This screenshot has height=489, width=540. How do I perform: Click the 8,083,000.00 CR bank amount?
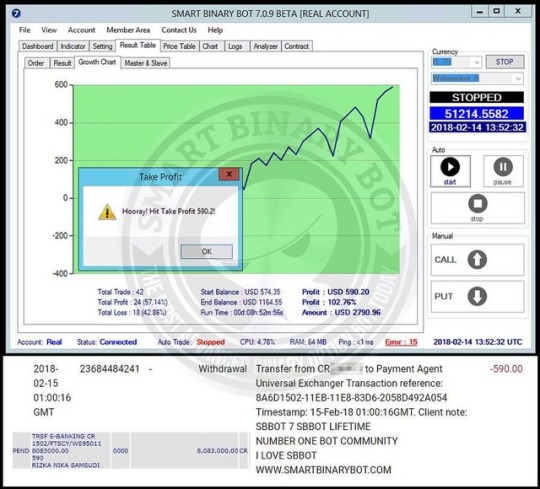222,450
